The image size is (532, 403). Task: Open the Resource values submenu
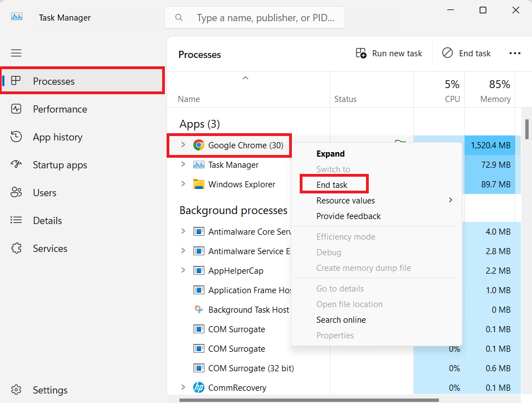345,200
